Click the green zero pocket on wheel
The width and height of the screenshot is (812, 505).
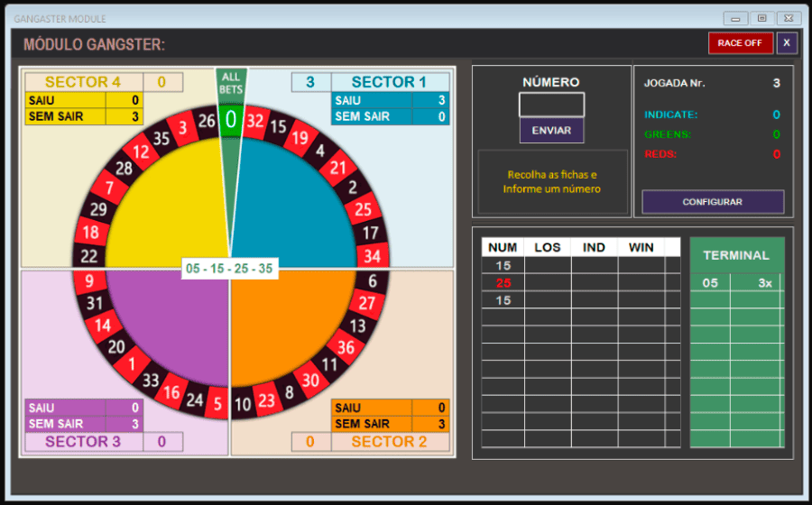point(231,119)
